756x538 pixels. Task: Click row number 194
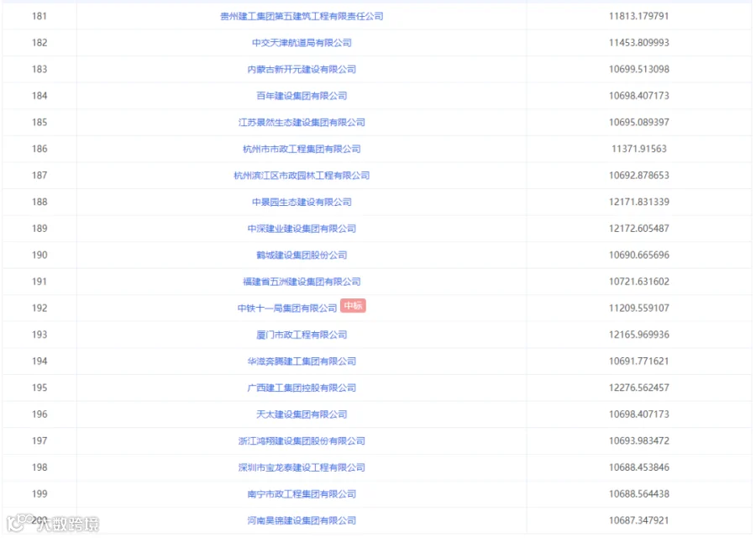(x=39, y=361)
